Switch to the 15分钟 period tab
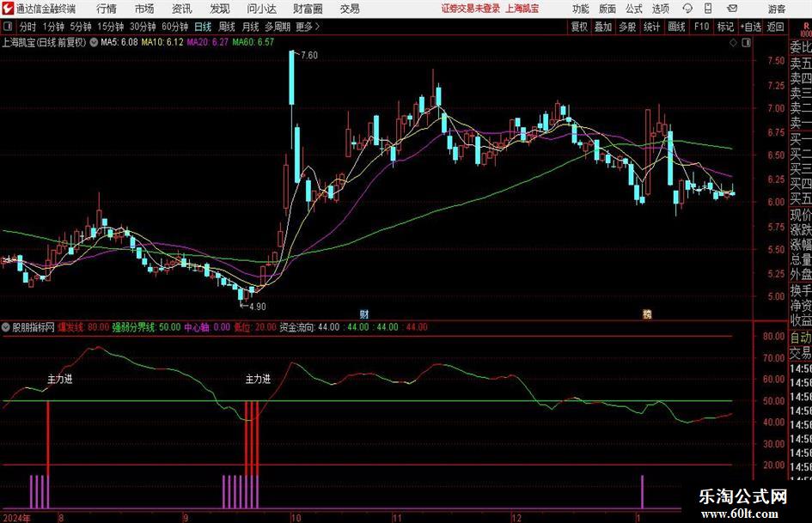Viewport: 812px width, 523px height. (x=111, y=27)
